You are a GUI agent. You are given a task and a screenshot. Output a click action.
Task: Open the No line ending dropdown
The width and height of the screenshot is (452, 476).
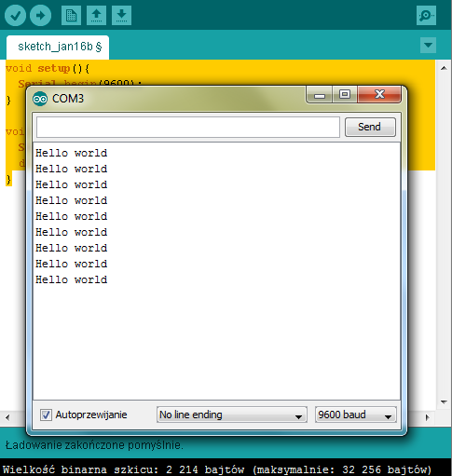232,415
